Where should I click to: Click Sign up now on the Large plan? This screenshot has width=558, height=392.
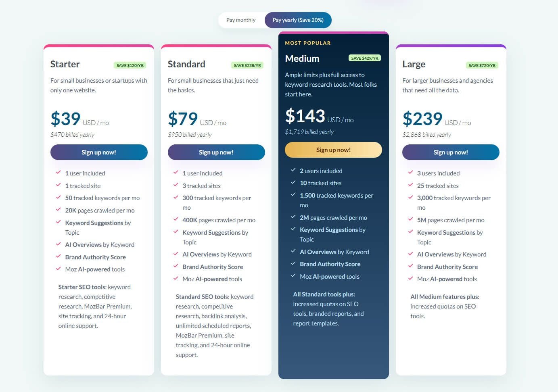point(450,152)
